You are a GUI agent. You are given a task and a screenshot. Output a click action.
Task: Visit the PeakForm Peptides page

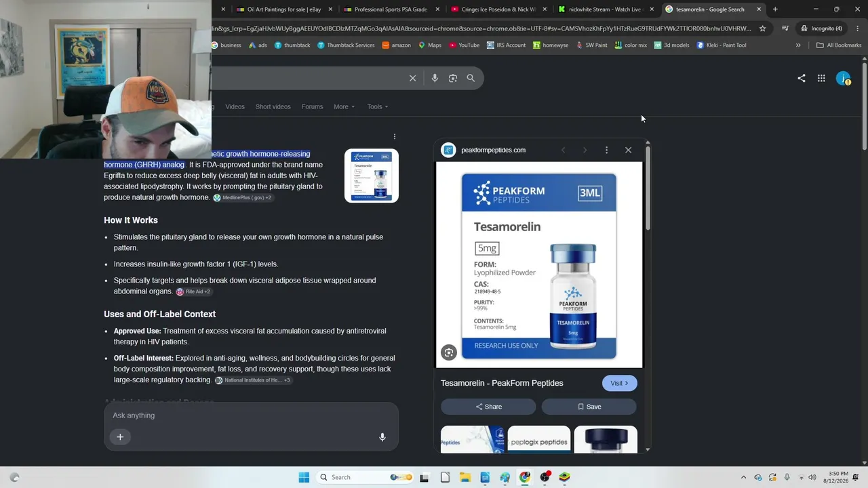[x=619, y=383]
